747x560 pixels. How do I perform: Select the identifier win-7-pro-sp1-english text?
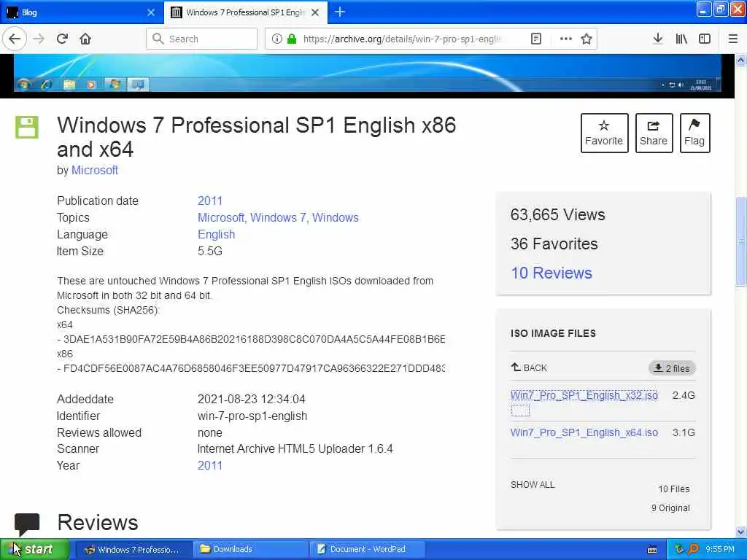tap(252, 416)
